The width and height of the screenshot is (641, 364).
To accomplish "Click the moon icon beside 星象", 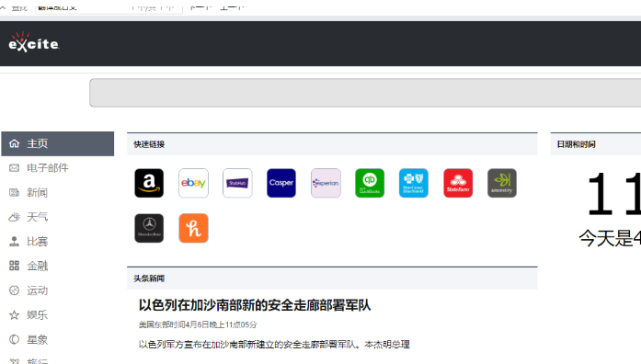I will tap(15, 339).
